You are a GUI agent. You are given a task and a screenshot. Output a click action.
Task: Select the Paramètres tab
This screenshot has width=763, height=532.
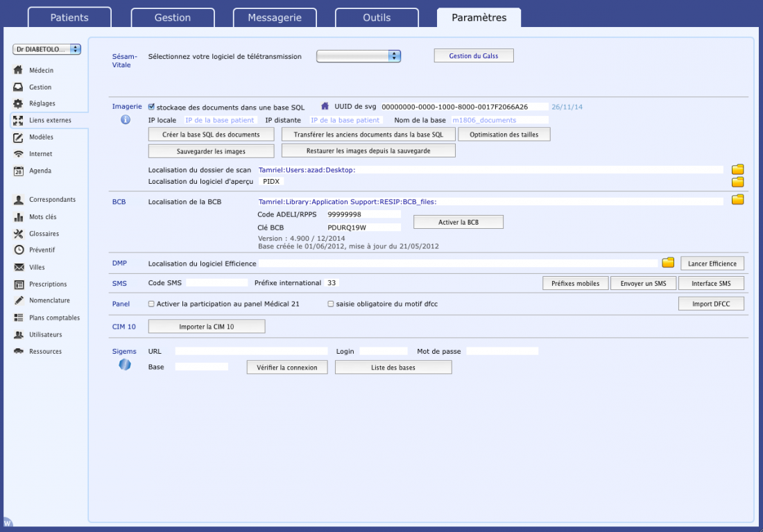pyautogui.click(x=479, y=17)
